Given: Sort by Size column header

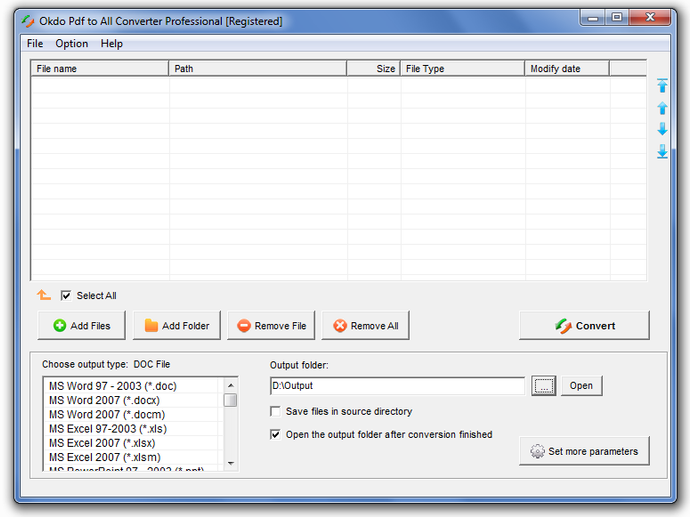Looking at the screenshot, I should pyautogui.click(x=374, y=69).
